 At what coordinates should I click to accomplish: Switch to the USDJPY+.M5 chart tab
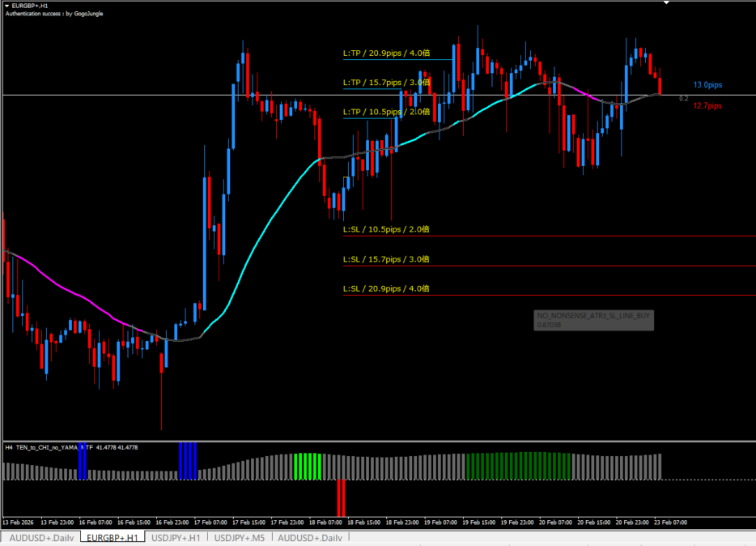tap(240, 538)
